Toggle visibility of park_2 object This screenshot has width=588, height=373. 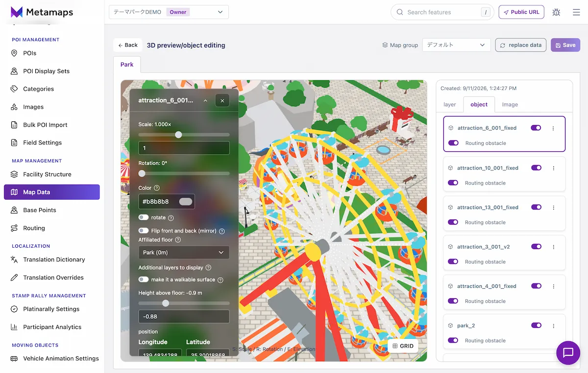536,326
